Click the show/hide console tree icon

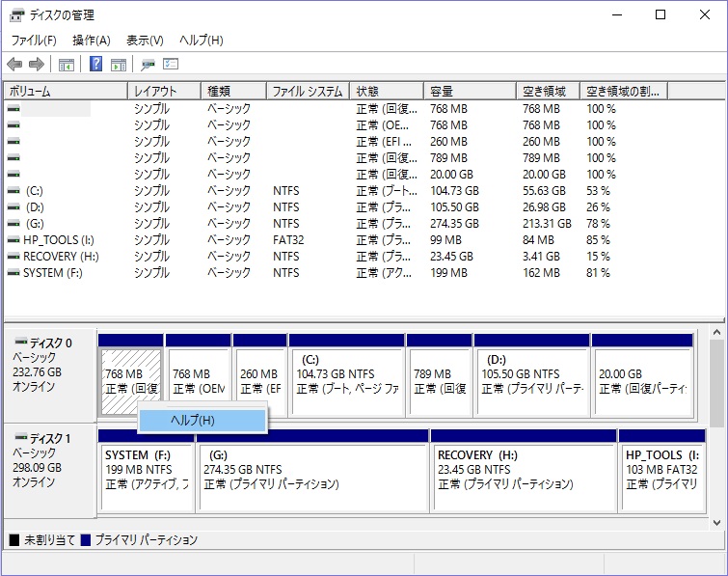[67, 65]
